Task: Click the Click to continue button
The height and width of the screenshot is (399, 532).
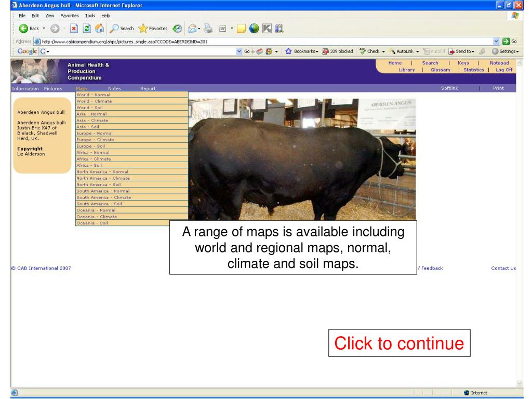Action: 400,343
